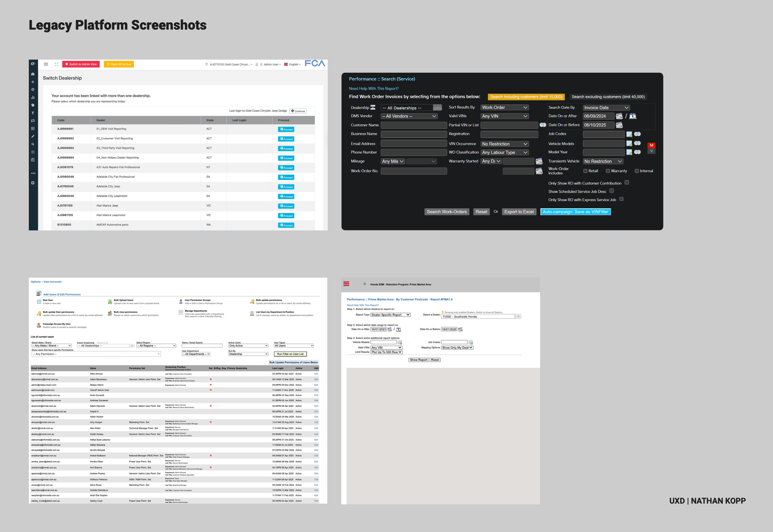Click the red M marker in the search panel
Screen dimensions: 773x532
pos(651,145)
